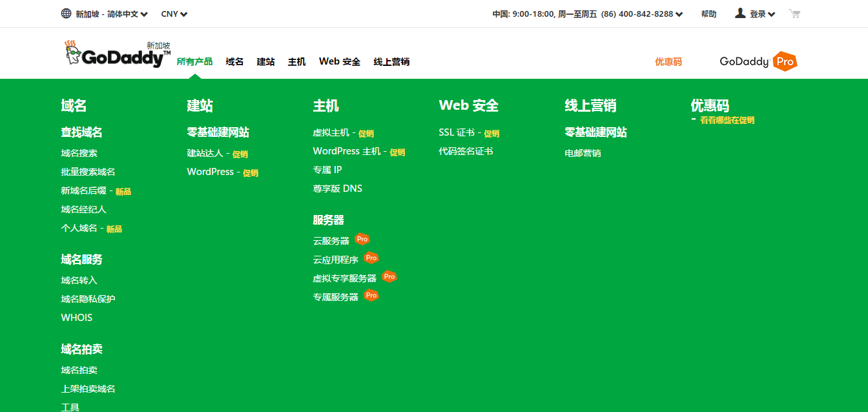The width and height of the screenshot is (868, 412).
Task: Open 尊享版 DNS link
Action: (x=338, y=189)
